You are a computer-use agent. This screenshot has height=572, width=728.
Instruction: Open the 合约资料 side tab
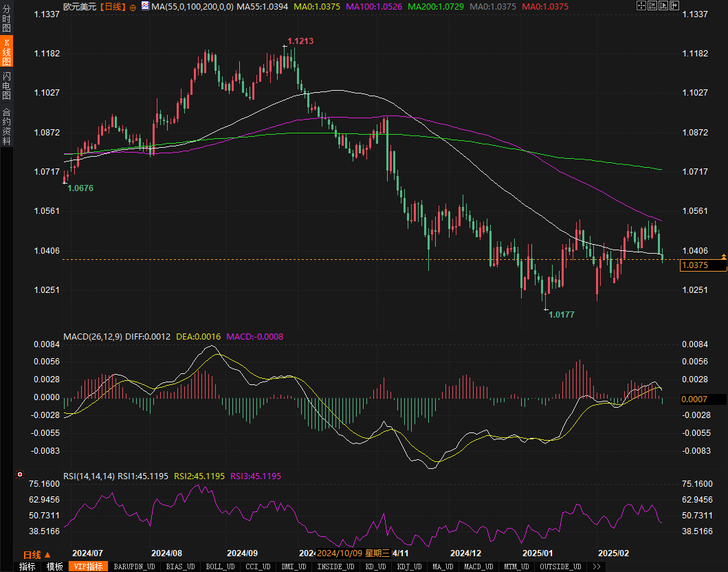6,126
